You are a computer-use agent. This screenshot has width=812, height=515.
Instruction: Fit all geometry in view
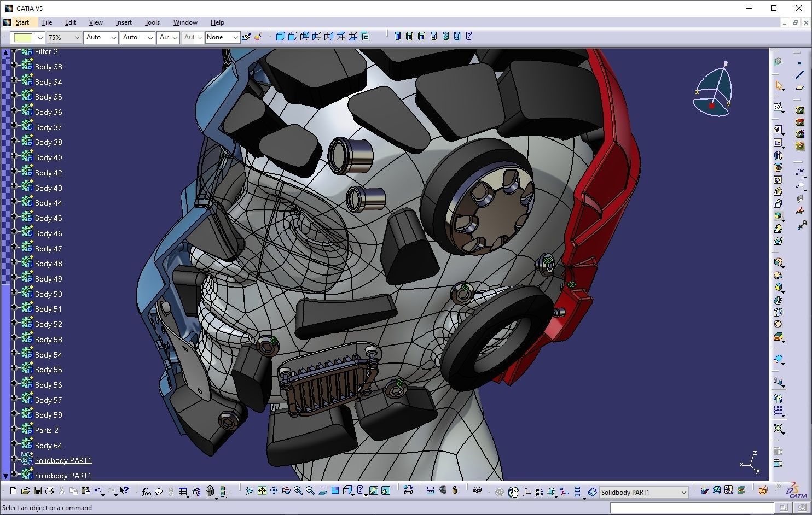point(262,491)
